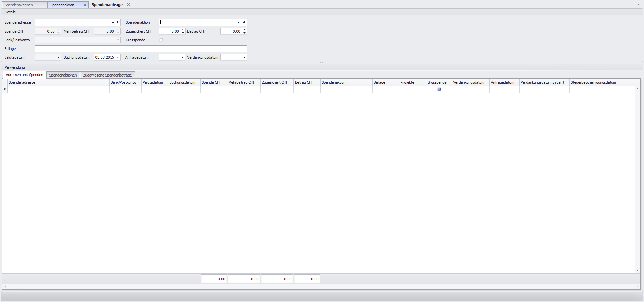Toggle the Grosspende checkbox in Details
The width and height of the screenshot is (644, 302).
tap(161, 40)
